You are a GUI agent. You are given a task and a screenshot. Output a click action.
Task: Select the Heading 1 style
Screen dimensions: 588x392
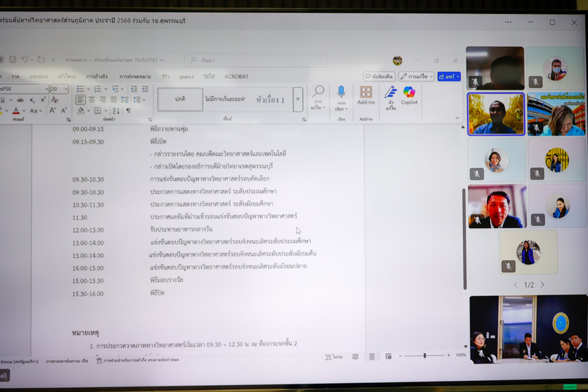click(x=270, y=100)
